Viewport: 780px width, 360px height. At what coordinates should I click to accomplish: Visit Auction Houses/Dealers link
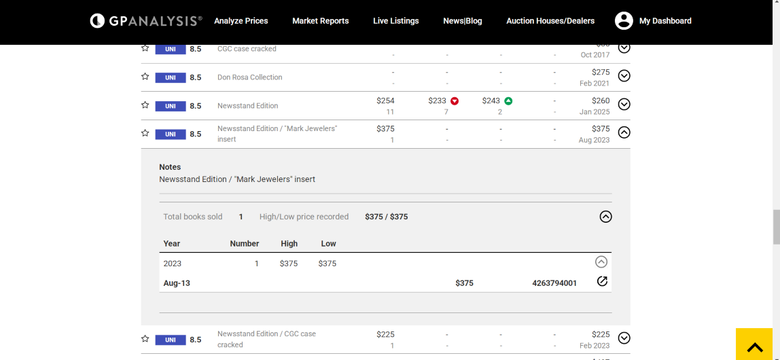pos(550,21)
